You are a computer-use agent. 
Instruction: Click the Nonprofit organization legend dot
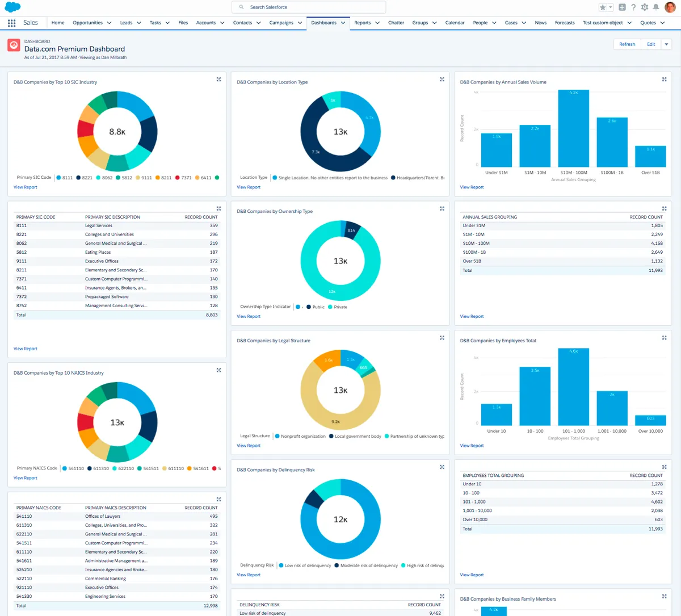277,436
